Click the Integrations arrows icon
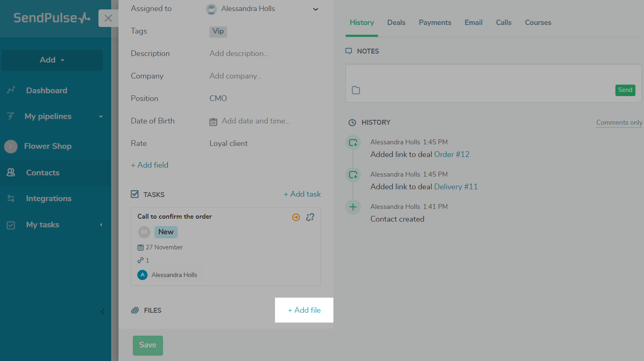Screen dimensions: 644x361 click(x=11, y=199)
